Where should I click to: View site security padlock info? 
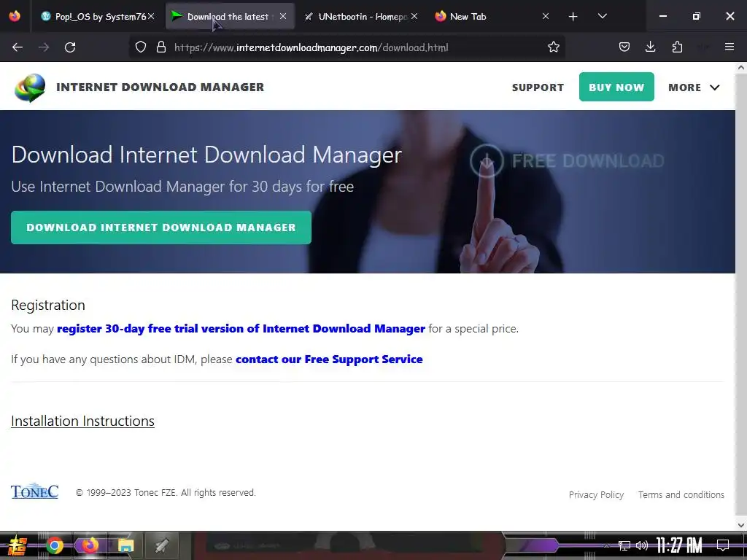click(161, 47)
